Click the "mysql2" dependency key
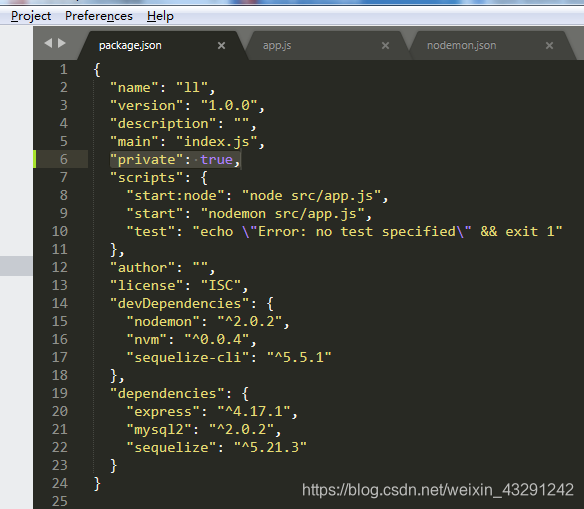 159,429
